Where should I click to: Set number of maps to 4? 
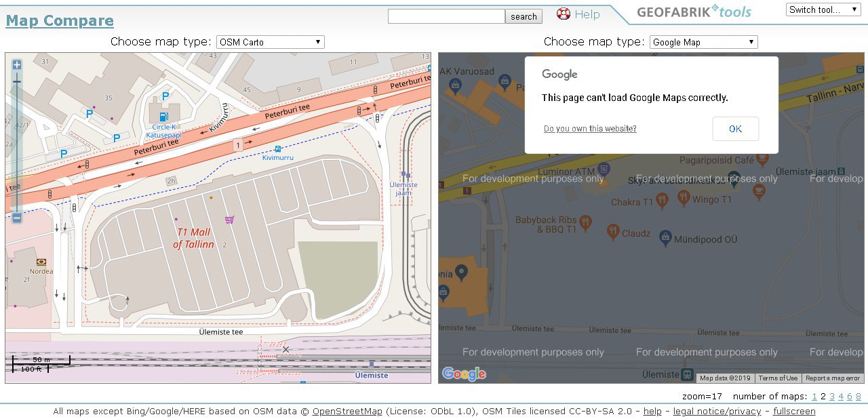(841, 397)
